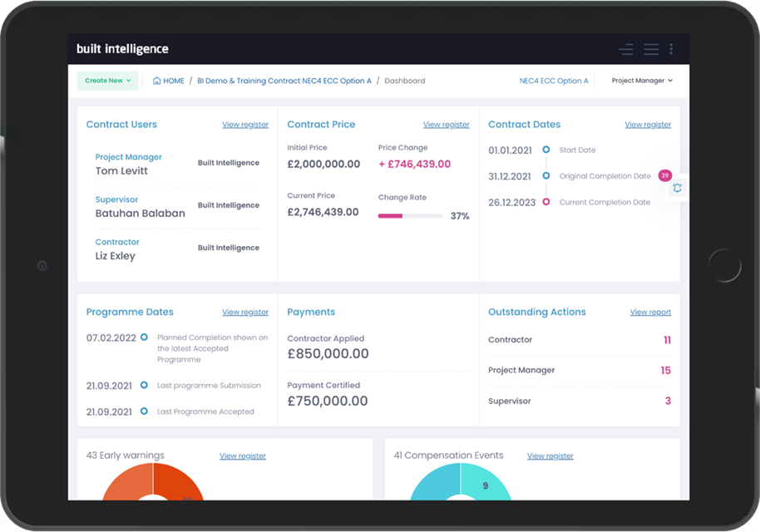The image size is (760, 532).
Task: Click Supervisor outstanding actions count 3
Action: point(668,401)
